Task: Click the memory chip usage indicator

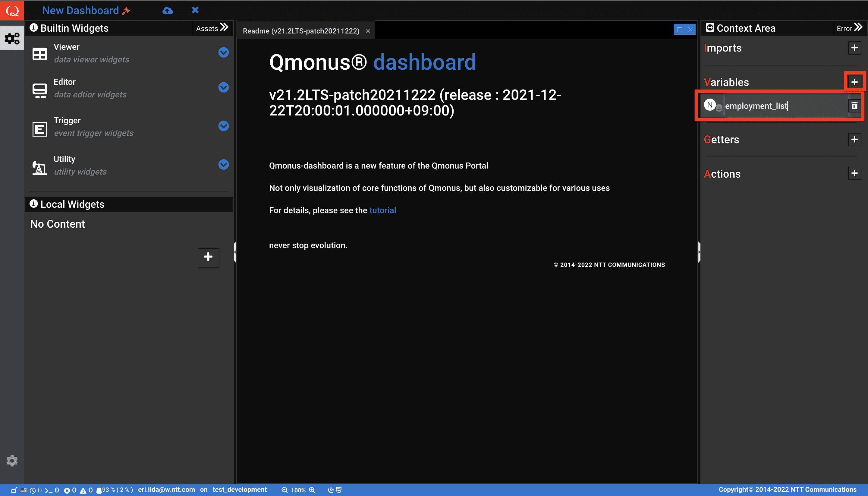Action: point(115,490)
